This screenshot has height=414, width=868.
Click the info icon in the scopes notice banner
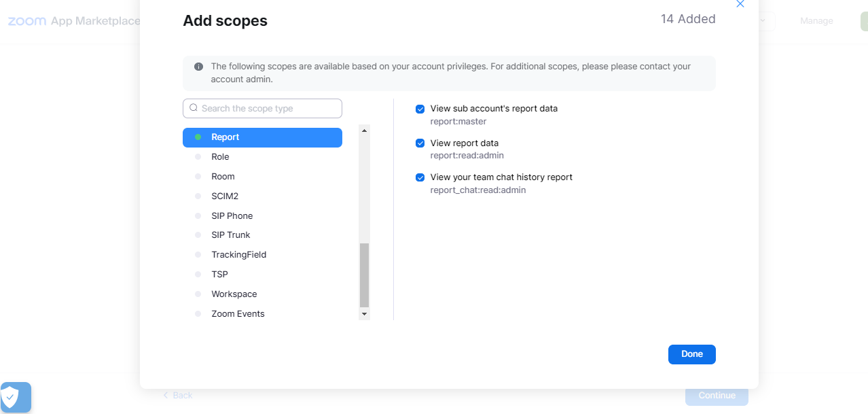198,66
